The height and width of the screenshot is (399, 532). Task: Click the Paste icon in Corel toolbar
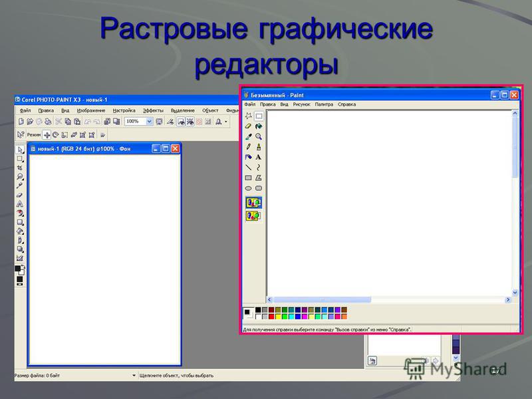point(77,122)
